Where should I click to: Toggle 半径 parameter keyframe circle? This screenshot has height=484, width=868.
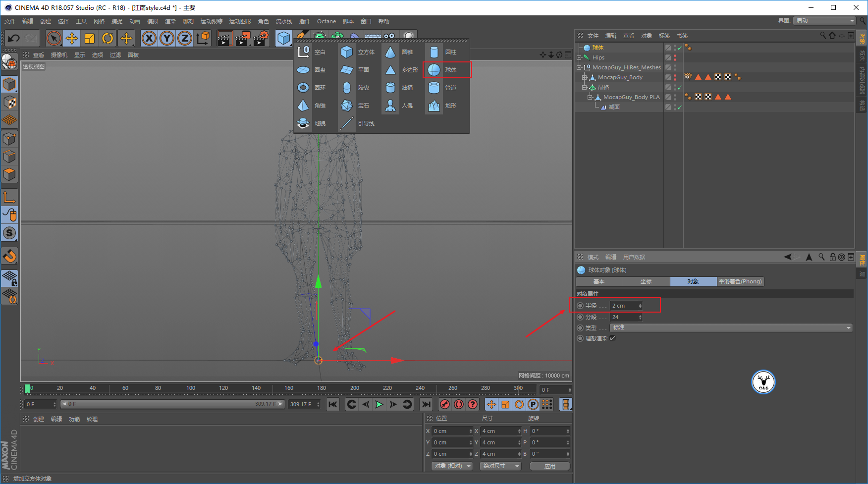tap(580, 306)
